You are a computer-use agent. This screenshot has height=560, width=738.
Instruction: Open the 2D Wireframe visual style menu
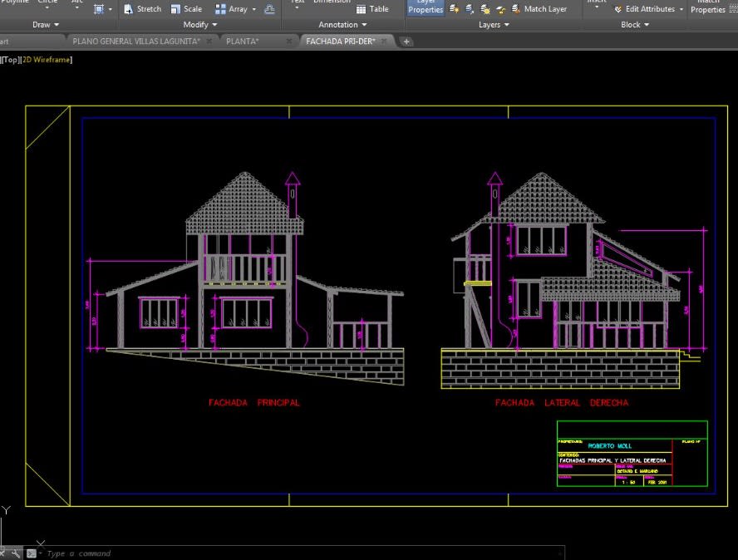pyautogui.click(x=47, y=60)
